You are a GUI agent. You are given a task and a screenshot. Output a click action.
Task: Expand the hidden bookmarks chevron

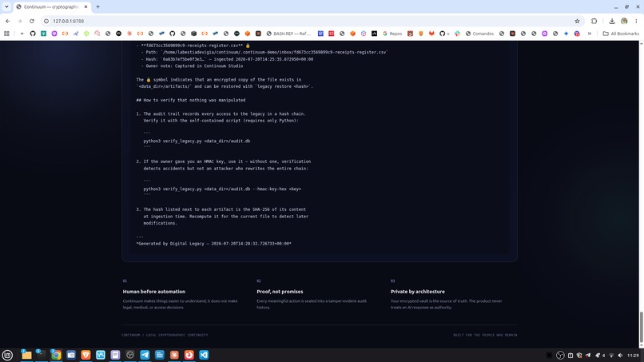(x=590, y=34)
